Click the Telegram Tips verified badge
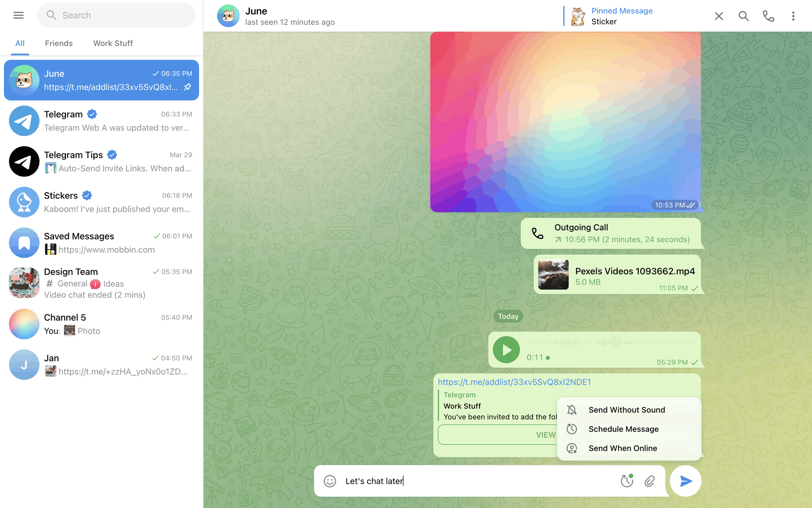 tap(112, 155)
